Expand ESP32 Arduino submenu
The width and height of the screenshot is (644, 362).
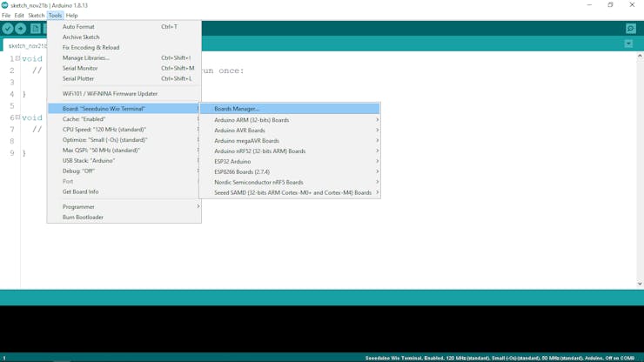coord(290,162)
